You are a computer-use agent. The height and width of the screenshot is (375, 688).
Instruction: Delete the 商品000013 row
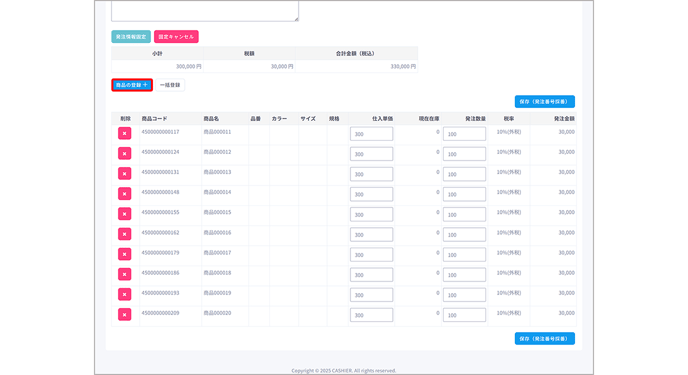(x=125, y=174)
